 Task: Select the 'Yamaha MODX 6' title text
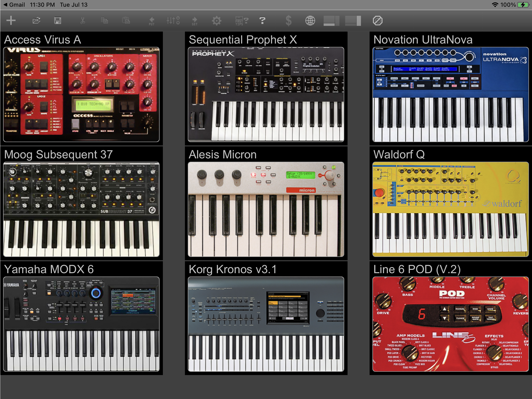(x=49, y=269)
